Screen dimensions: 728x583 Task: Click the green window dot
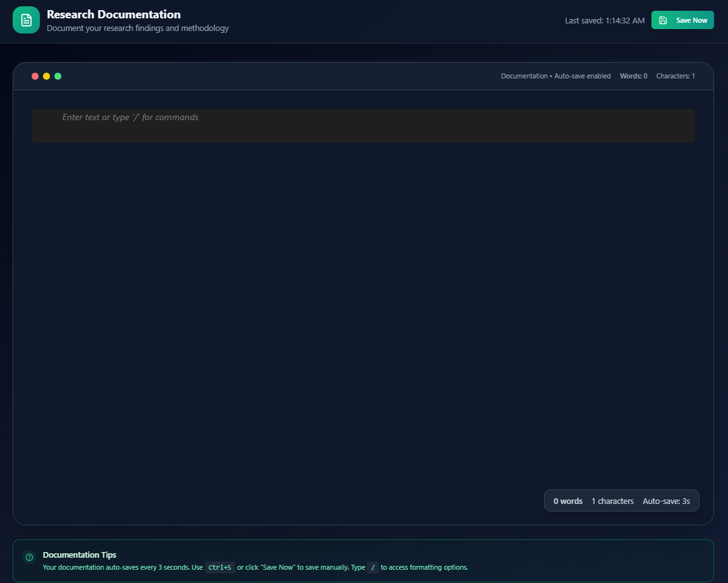(58, 76)
